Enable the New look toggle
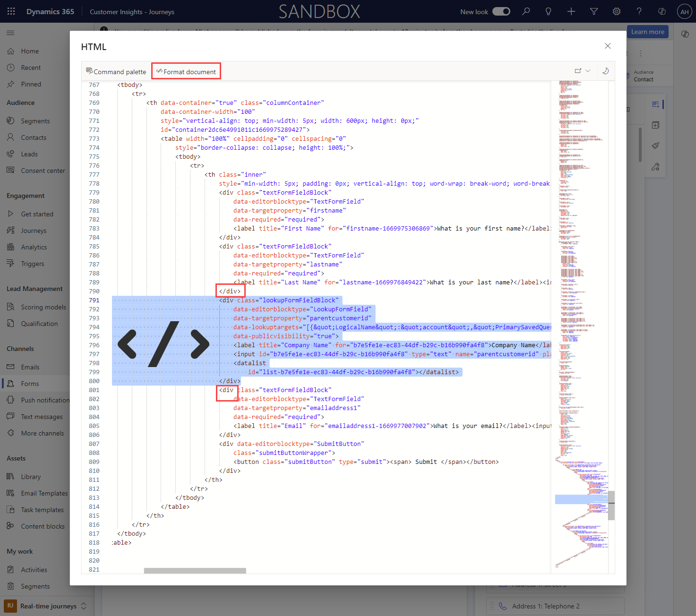Viewport: 696px width, 616px height. pos(501,11)
